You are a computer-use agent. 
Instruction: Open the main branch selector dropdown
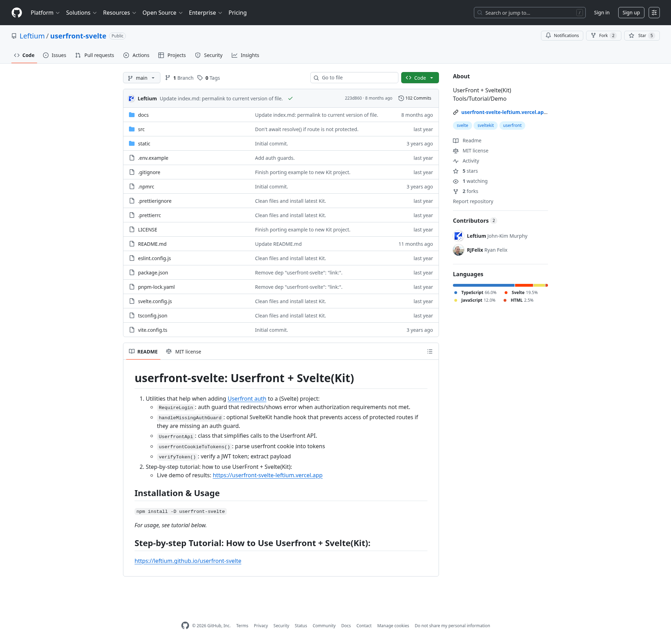pyautogui.click(x=142, y=78)
